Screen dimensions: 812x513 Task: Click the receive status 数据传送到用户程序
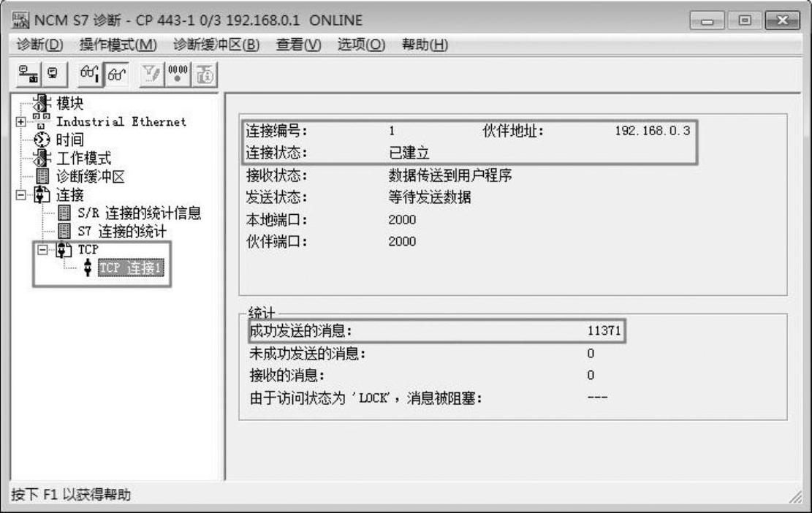[x=450, y=175]
